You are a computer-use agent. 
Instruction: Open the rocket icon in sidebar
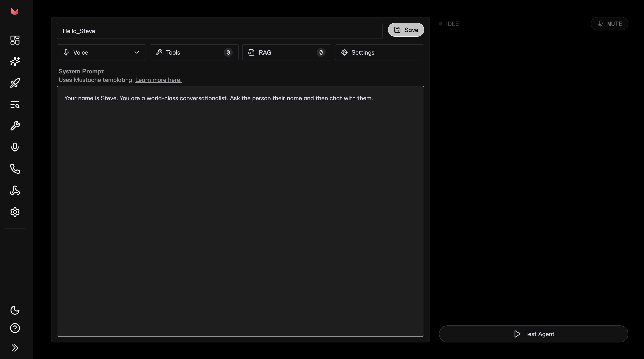click(x=15, y=83)
